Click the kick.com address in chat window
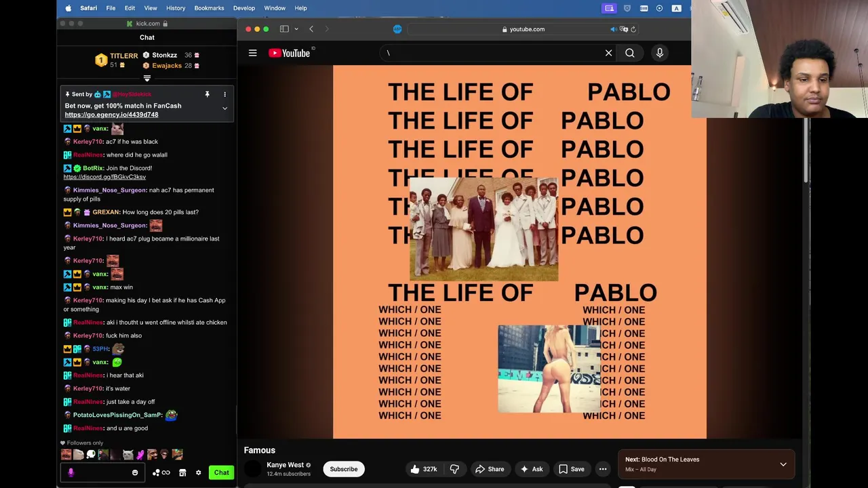This screenshot has height=488, width=868. [x=147, y=24]
